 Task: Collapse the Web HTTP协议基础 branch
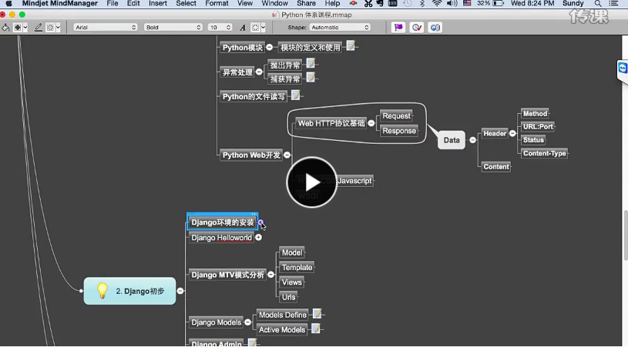[x=371, y=123]
